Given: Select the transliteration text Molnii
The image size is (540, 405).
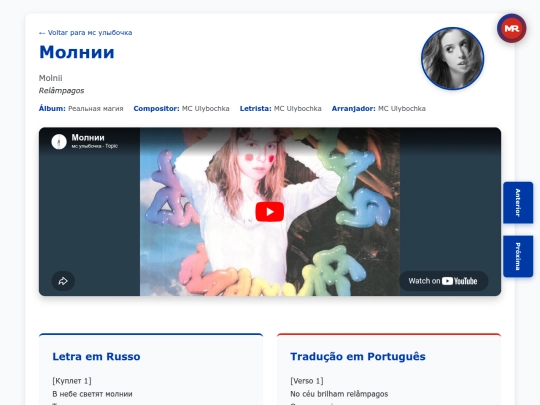Looking at the screenshot, I should point(51,78).
